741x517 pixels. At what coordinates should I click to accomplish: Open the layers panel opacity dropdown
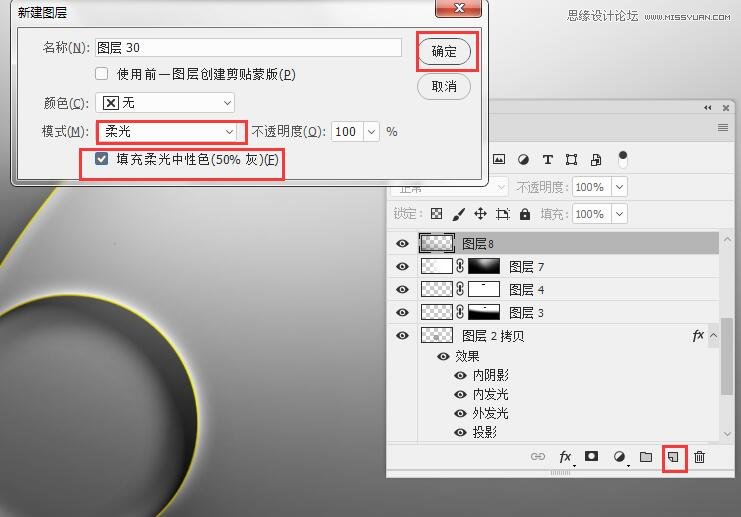click(619, 187)
